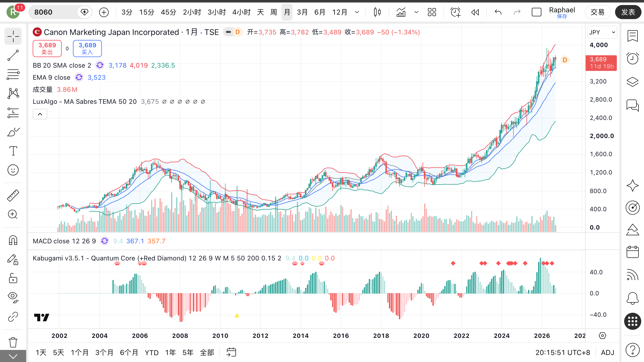Open the Fibonacci retracement tools

coord(13,74)
